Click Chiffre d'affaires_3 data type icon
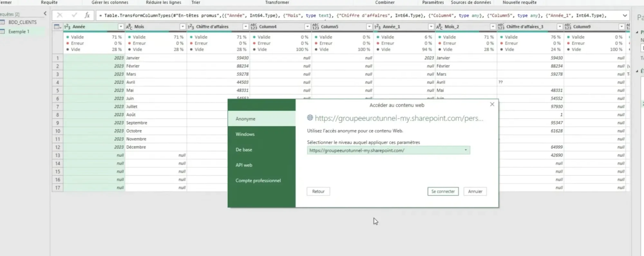This screenshot has height=256, width=644. pos(501,27)
